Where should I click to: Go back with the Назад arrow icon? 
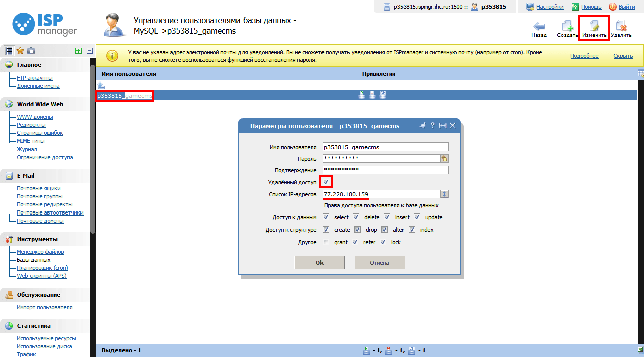[x=539, y=26]
